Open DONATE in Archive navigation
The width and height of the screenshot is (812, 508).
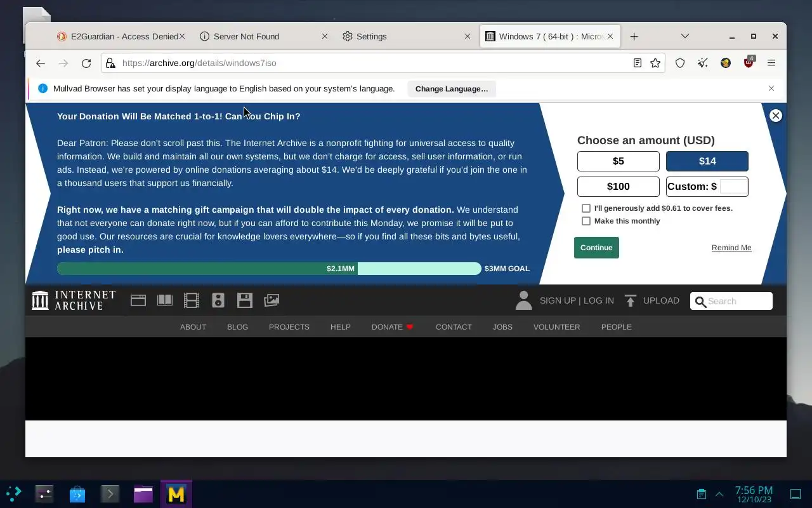pyautogui.click(x=393, y=327)
